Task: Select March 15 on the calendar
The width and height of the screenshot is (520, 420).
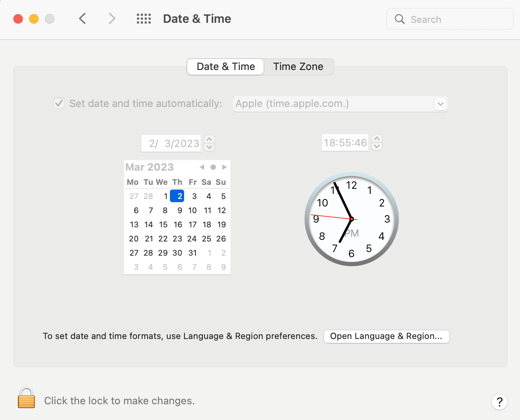Action: tap(163, 224)
